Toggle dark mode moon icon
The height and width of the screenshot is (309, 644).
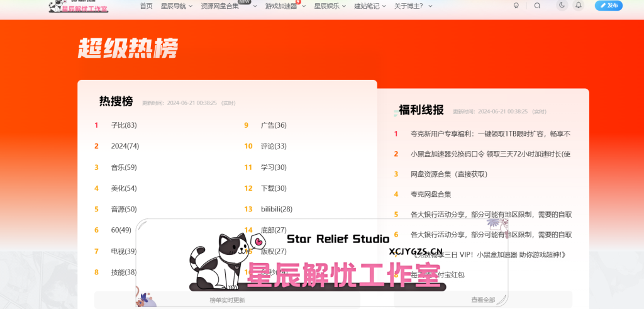(x=562, y=5)
